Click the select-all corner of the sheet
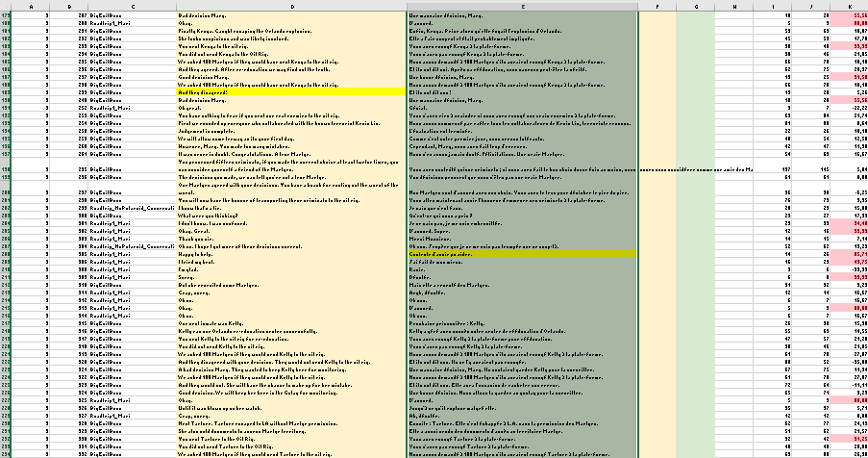The image size is (868, 458). click(6, 7)
